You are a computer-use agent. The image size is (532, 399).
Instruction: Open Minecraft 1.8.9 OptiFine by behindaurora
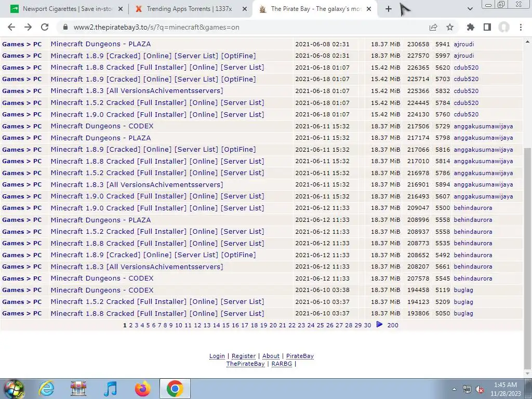pyautogui.click(x=153, y=255)
